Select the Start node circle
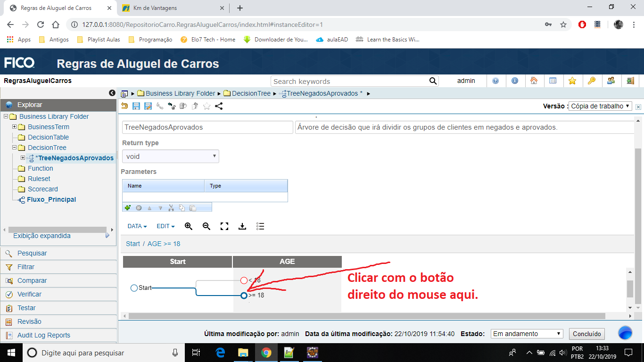 point(134,288)
